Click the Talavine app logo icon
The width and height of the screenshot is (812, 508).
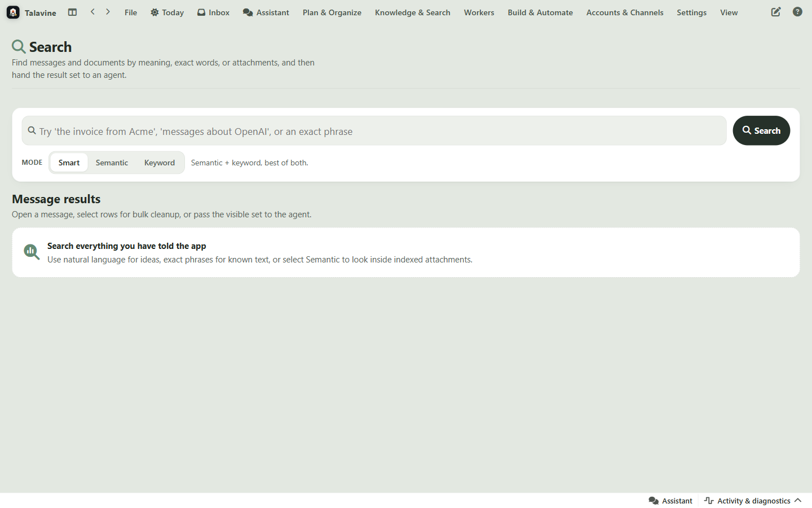[x=13, y=12]
